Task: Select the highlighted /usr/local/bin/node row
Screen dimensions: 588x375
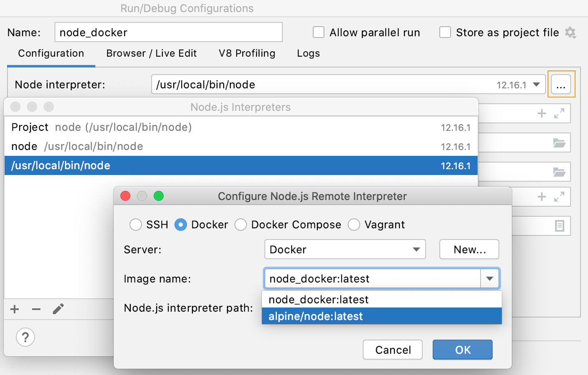Action: click(x=241, y=165)
